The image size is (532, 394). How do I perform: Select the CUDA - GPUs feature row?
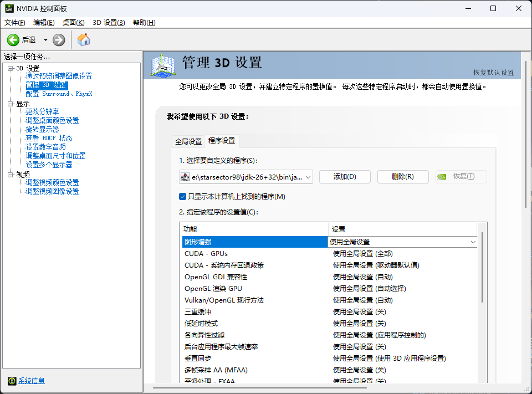[330, 253]
